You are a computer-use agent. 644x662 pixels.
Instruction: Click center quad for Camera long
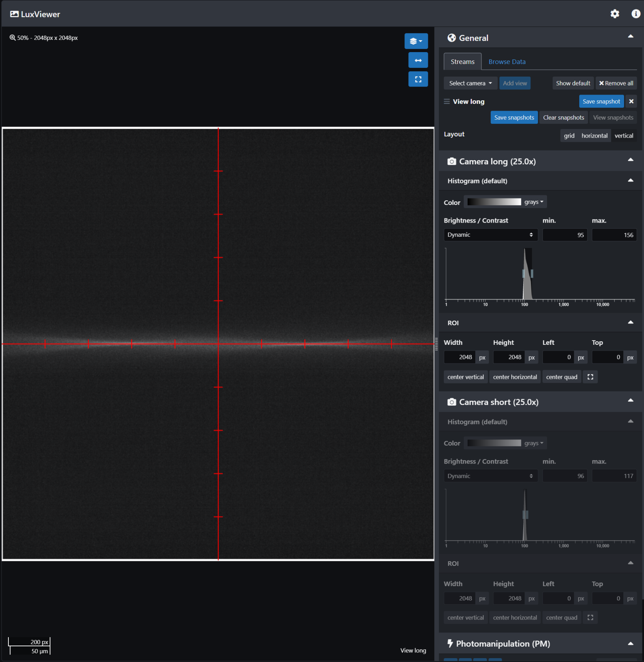pyautogui.click(x=562, y=377)
